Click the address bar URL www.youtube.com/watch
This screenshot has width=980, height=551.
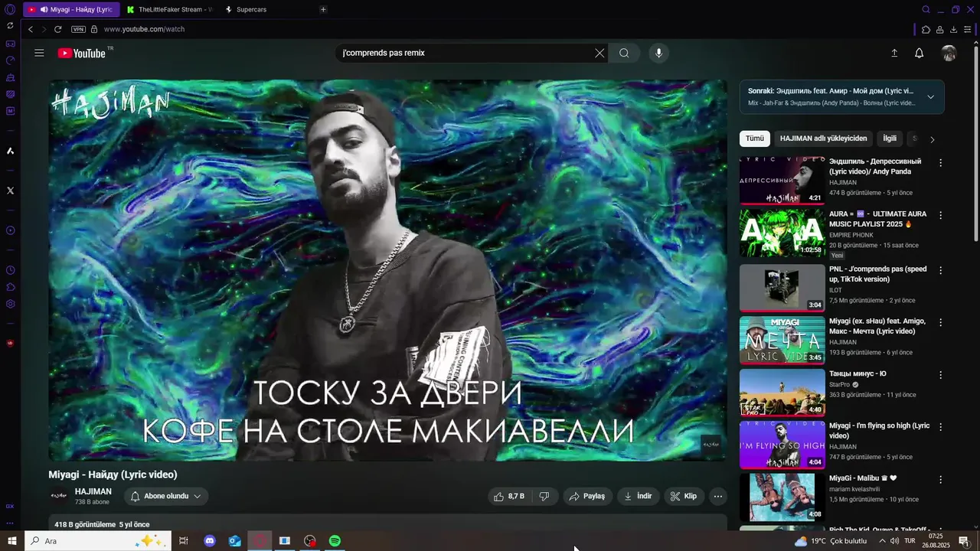point(144,29)
